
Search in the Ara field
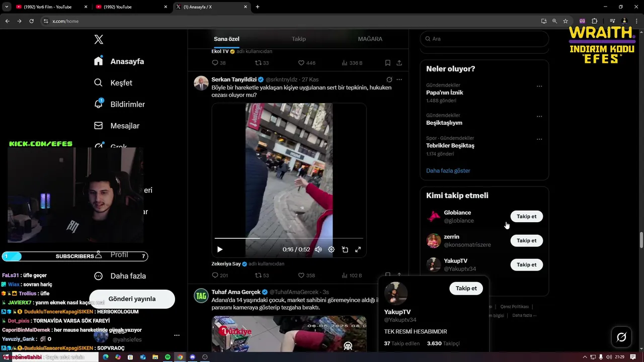click(485, 39)
